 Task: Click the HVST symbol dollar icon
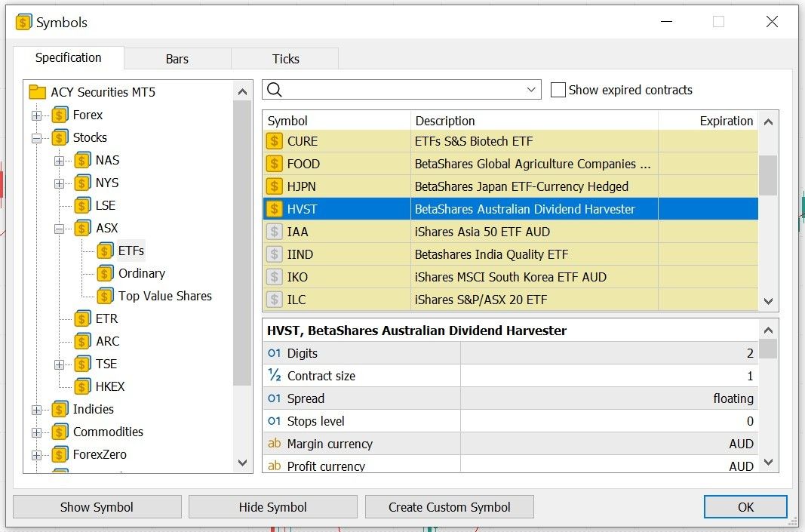(x=275, y=209)
